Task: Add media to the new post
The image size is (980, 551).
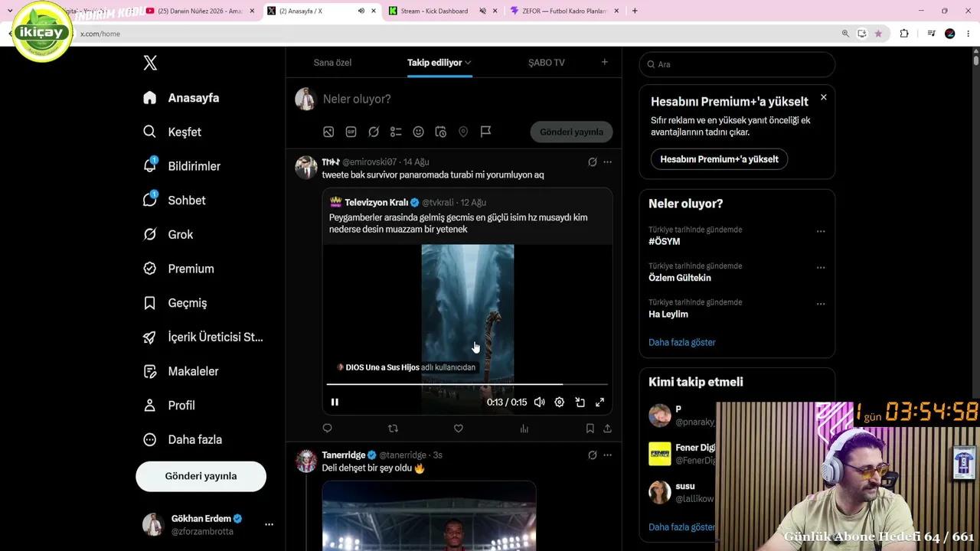Action: click(328, 132)
